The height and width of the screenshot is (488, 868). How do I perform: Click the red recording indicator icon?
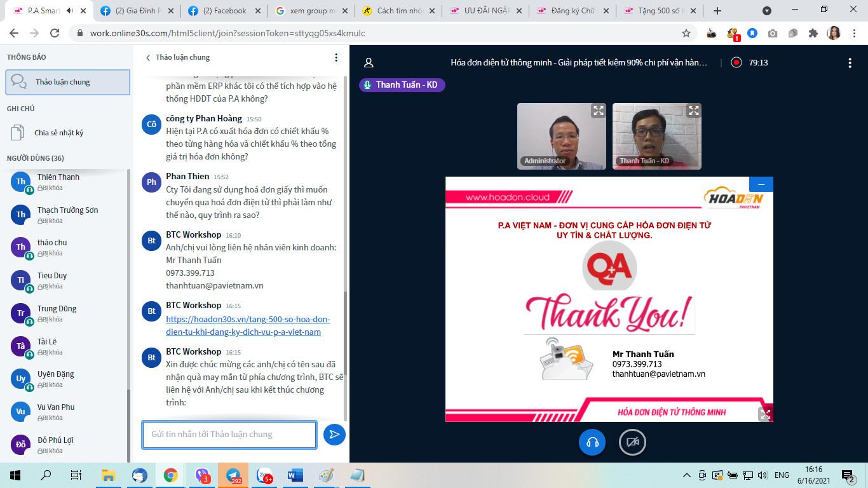click(736, 62)
